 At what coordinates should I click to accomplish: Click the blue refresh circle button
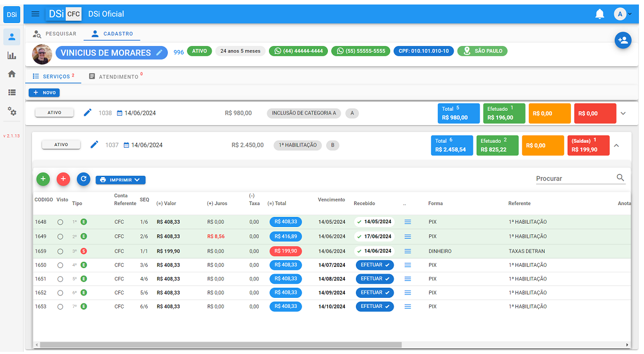pyautogui.click(x=84, y=179)
